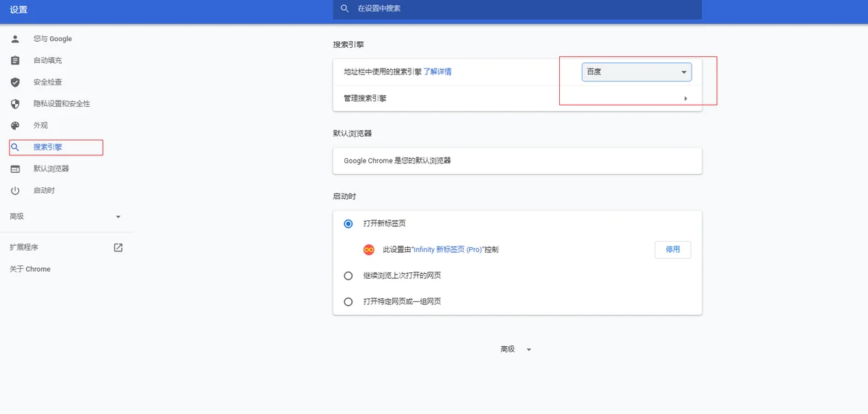Click the 了解详情 link
Viewport: 868px width, 414px height.
click(x=438, y=72)
